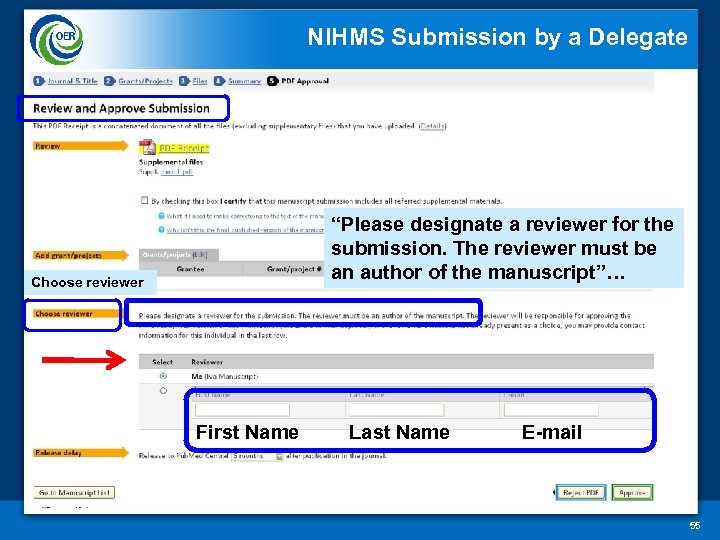Open the 'Why isn't this the final published version' link
The image size is (720, 540).
(x=245, y=230)
